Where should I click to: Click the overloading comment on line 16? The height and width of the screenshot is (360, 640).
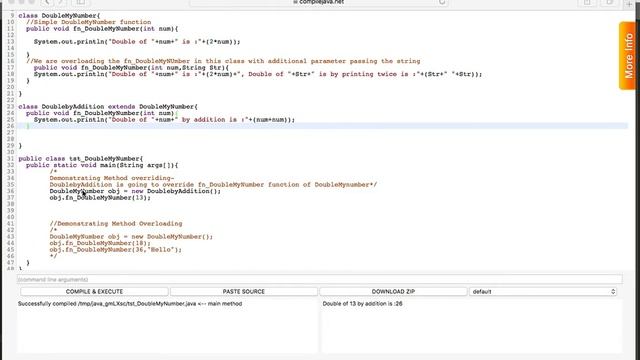tap(223, 61)
